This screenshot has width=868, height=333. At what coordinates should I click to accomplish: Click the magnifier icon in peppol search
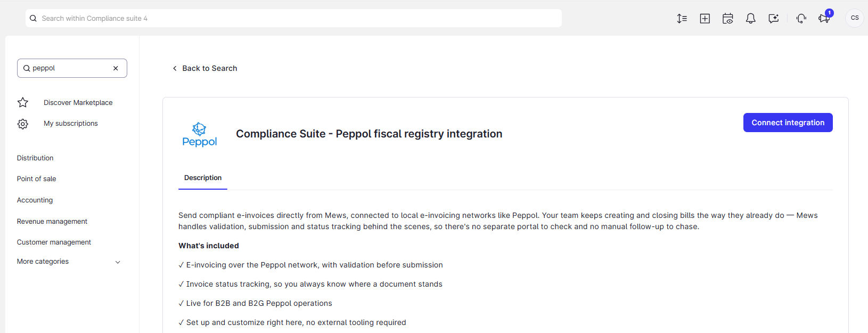tap(27, 68)
